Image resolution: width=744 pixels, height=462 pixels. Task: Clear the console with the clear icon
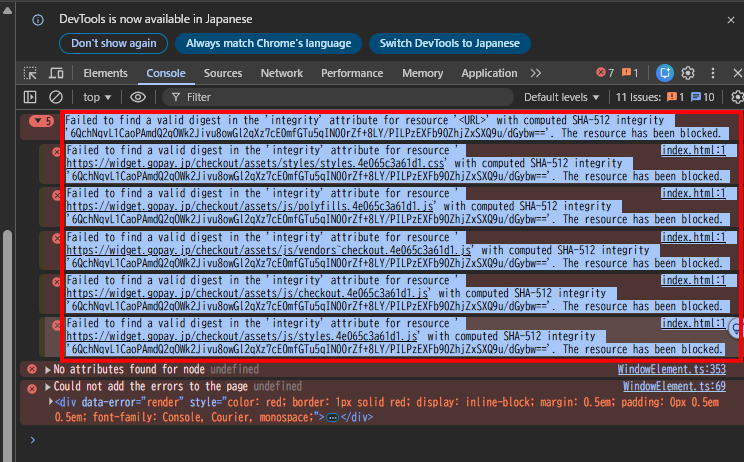(x=56, y=97)
